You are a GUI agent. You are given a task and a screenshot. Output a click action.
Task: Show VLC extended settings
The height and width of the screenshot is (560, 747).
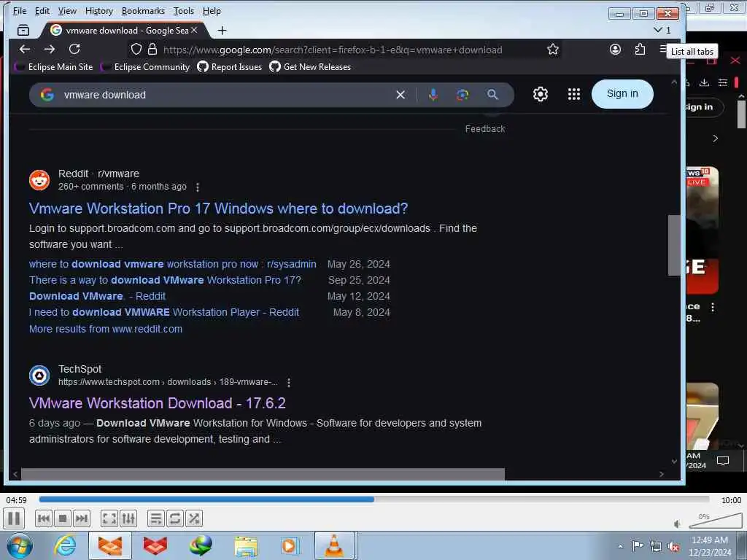128,518
